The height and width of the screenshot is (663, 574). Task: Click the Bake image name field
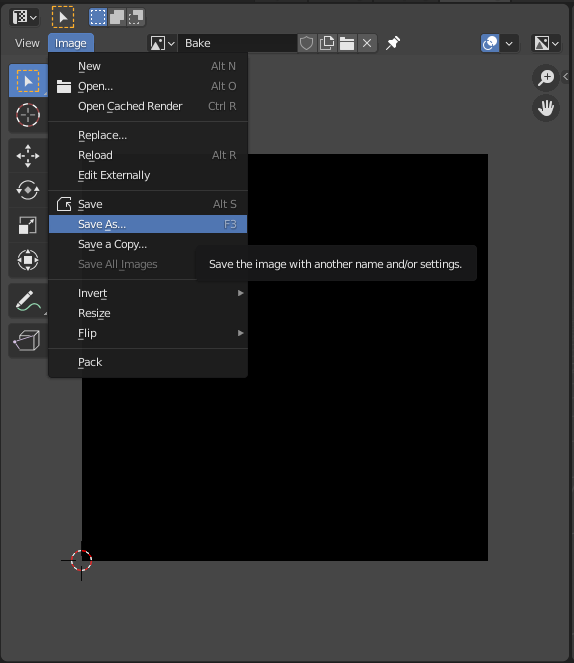tap(238, 43)
